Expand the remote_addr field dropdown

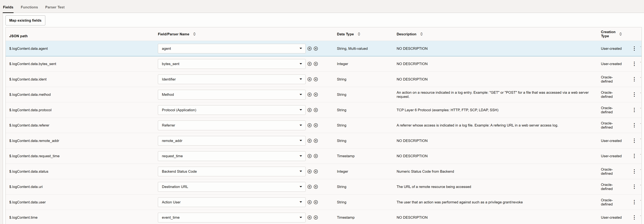tap(231, 141)
